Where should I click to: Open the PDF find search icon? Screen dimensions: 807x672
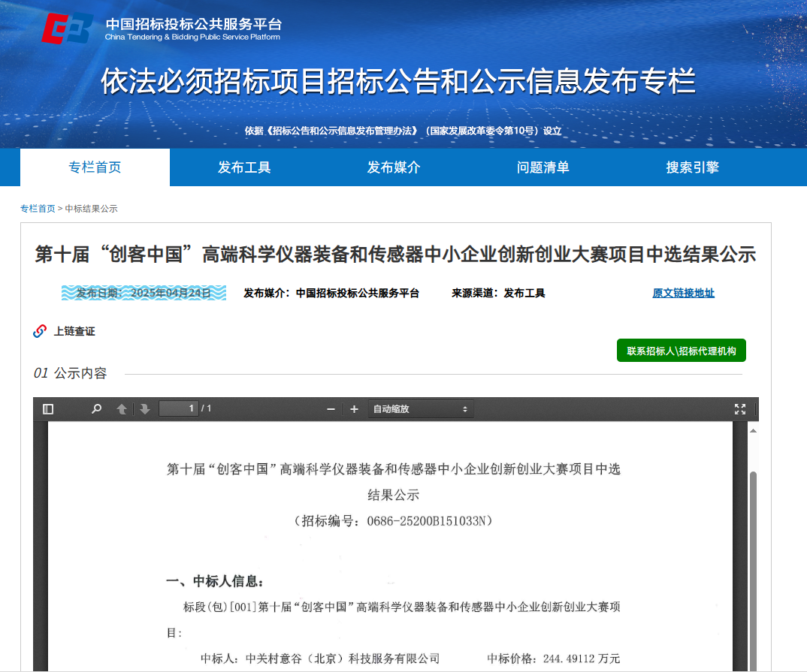pyautogui.click(x=96, y=409)
